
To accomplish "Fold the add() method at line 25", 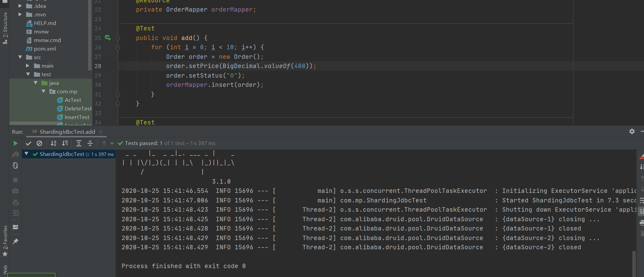I will (118, 38).
